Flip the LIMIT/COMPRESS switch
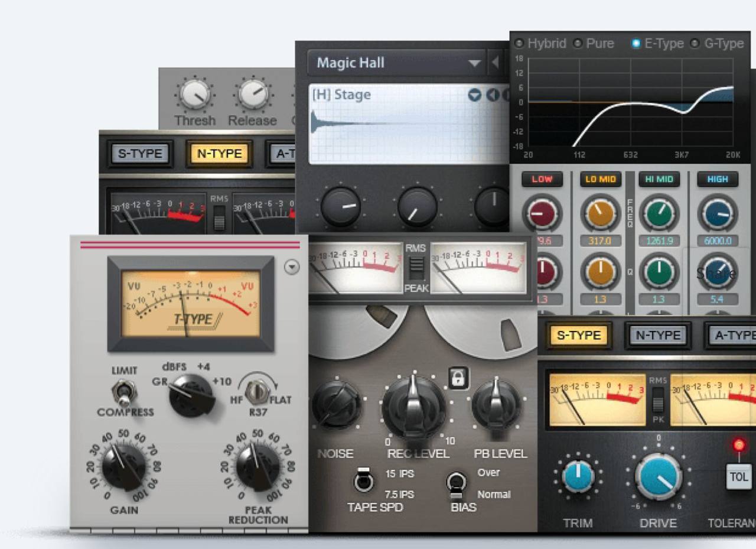 click(125, 391)
